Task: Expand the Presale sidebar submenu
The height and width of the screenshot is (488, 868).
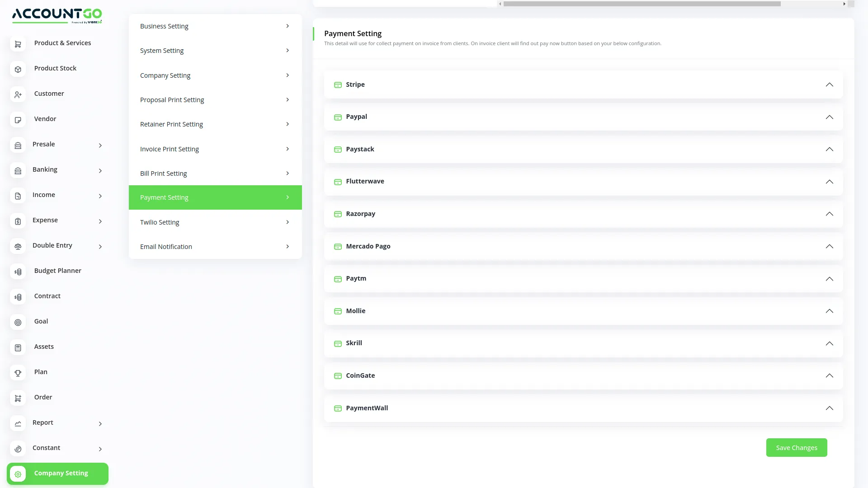Action: pyautogui.click(x=100, y=145)
